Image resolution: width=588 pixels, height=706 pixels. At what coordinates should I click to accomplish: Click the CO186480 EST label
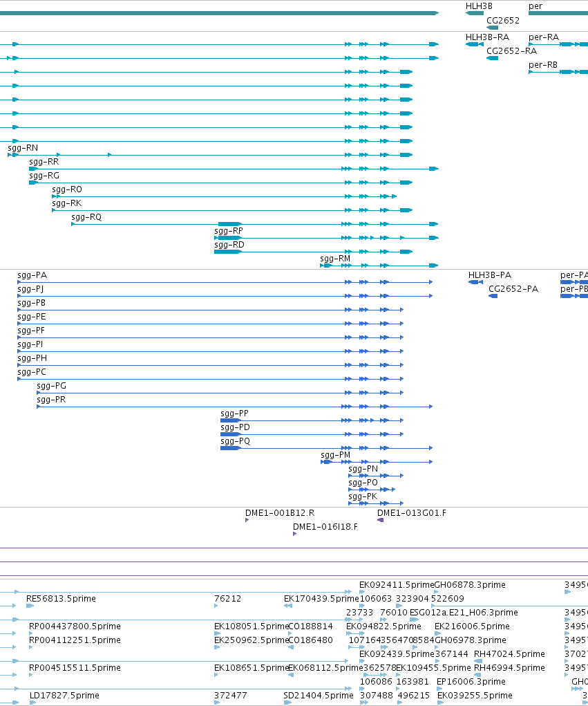(x=310, y=640)
